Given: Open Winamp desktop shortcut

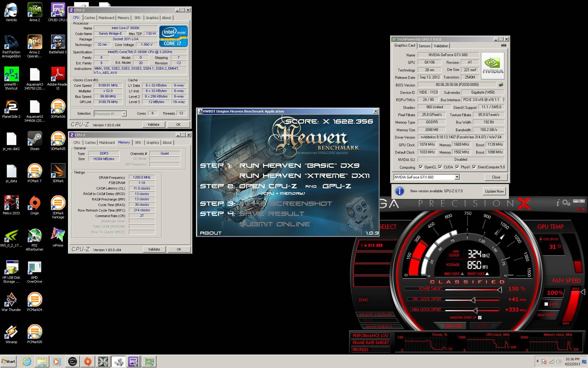Looking at the screenshot, I should [x=11, y=334].
